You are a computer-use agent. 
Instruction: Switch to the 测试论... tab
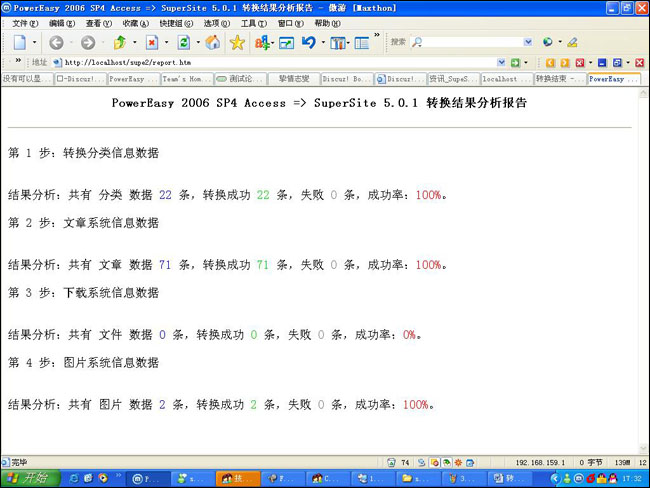[x=240, y=79]
